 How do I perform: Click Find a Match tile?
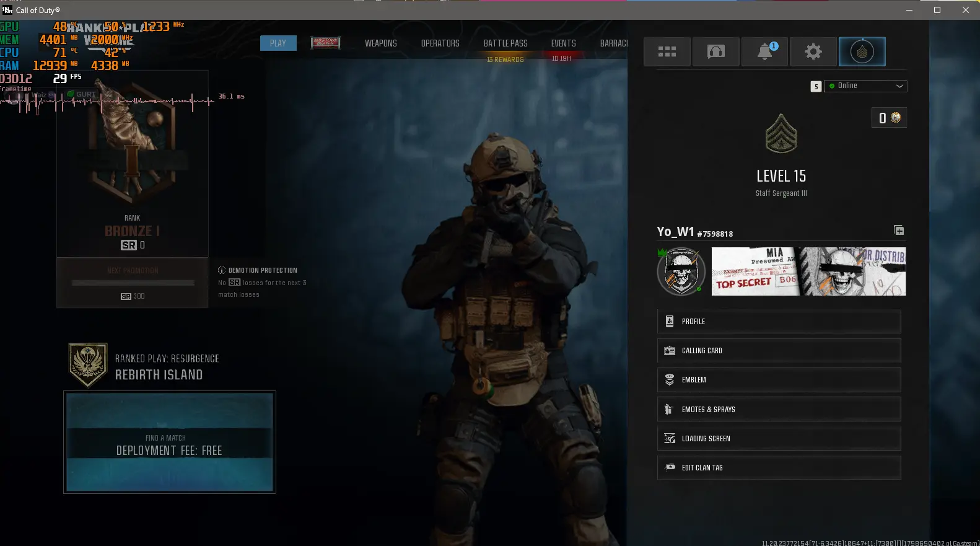pyautogui.click(x=170, y=443)
